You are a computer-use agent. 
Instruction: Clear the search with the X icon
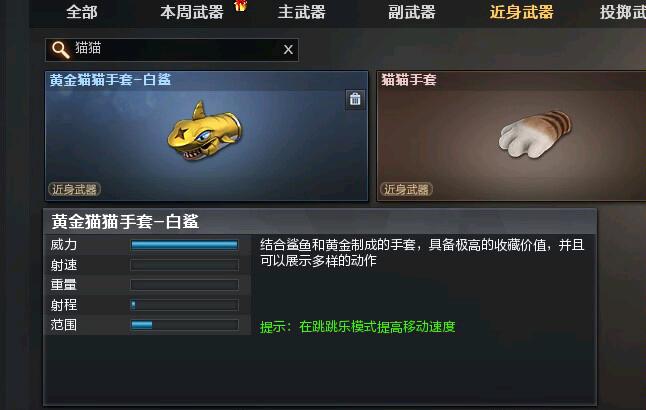coord(288,49)
